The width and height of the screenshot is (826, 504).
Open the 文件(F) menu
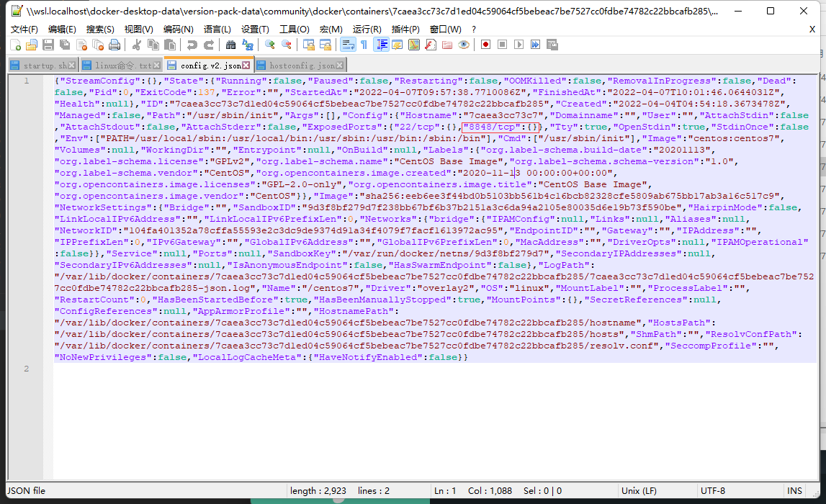pos(24,29)
